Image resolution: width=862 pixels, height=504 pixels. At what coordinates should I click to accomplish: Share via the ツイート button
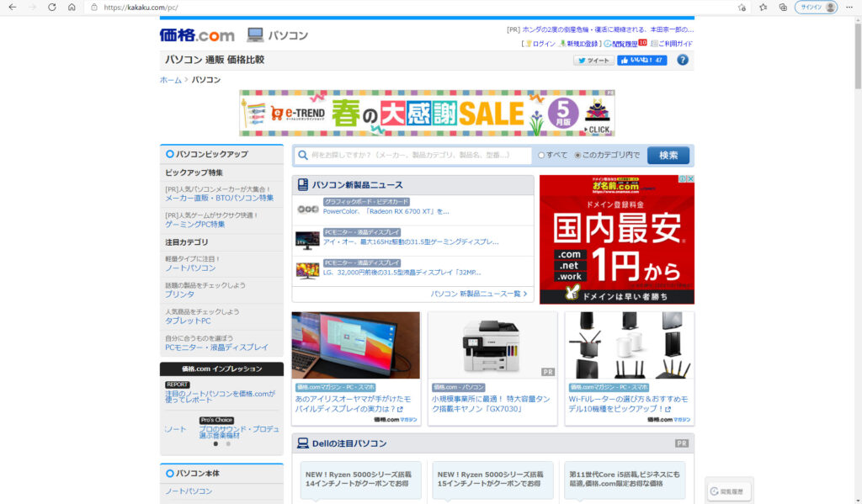593,61
